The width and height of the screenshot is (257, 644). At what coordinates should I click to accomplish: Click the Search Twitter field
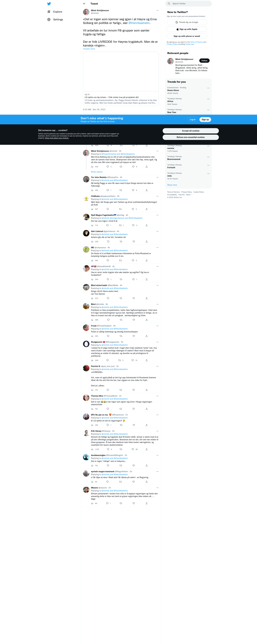188,3
